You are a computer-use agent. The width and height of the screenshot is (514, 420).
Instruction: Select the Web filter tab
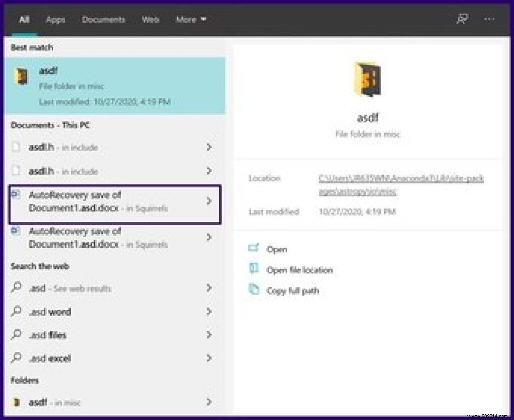point(150,20)
